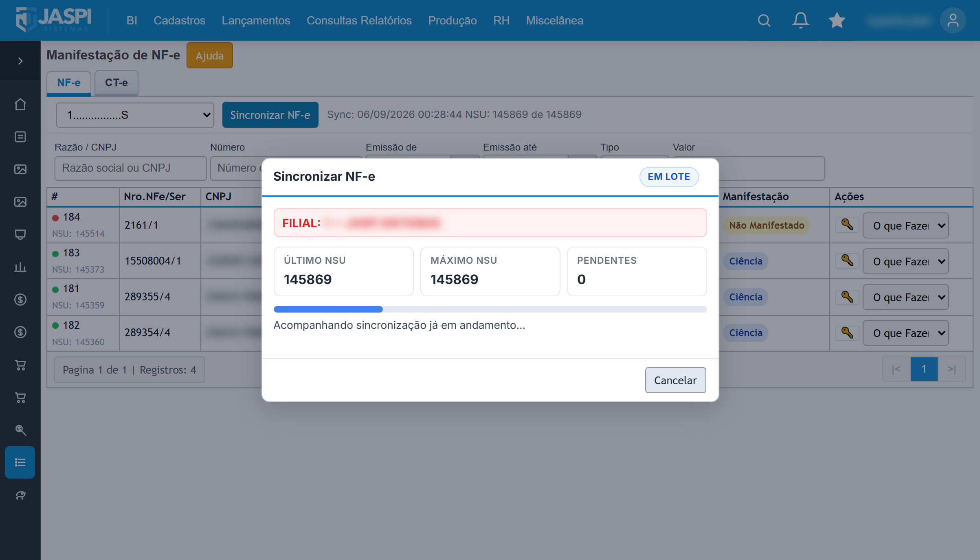Click Cancelar in the sync dialog

click(675, 380)
